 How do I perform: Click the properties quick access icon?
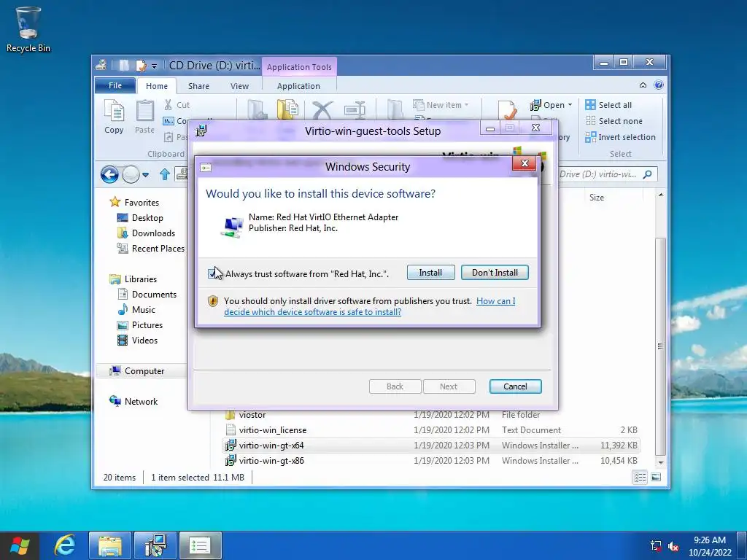pos(141,65)
